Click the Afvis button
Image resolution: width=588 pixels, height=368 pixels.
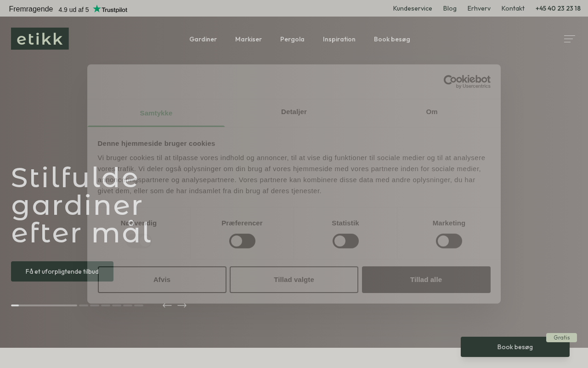162,280
